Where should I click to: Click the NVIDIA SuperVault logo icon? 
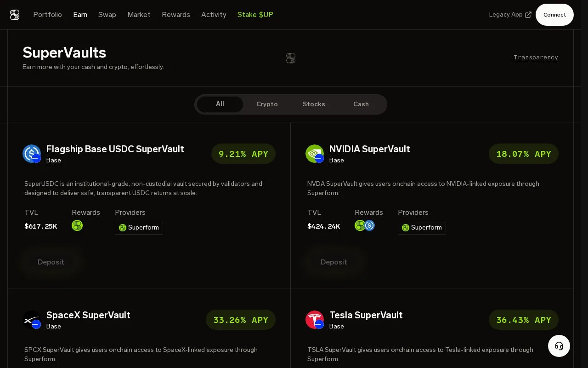point(315,154)
